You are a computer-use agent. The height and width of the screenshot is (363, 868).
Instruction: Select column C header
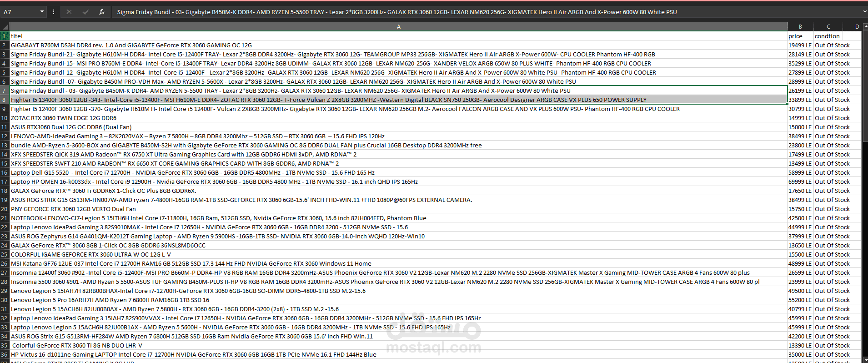click(828, 27)
